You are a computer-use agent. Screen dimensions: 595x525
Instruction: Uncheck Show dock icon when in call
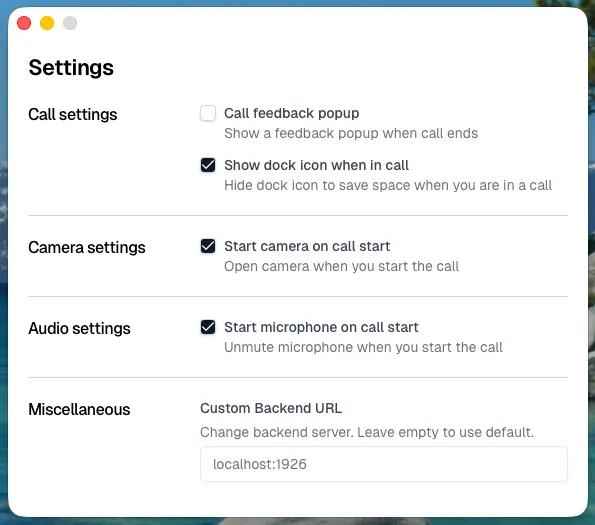click(208, 165)
